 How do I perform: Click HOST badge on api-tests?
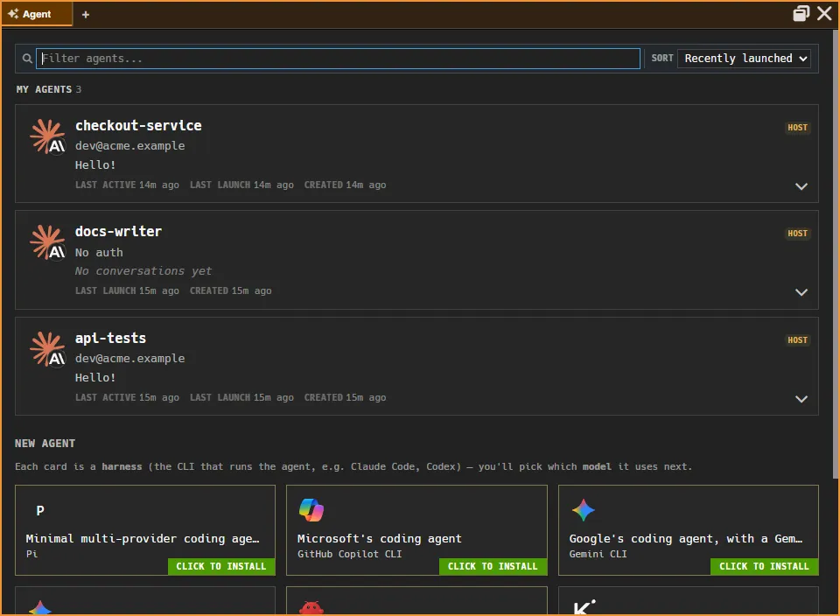[797, 340]
